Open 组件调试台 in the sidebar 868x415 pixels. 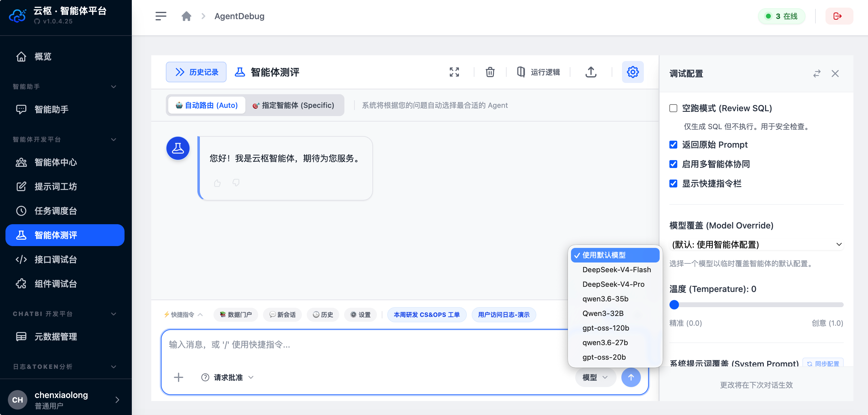pyautogui.click(x=65, y=283)
